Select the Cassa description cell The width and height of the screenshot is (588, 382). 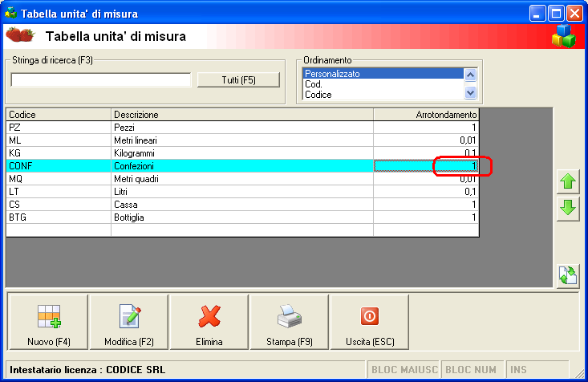tap(242, 205)
